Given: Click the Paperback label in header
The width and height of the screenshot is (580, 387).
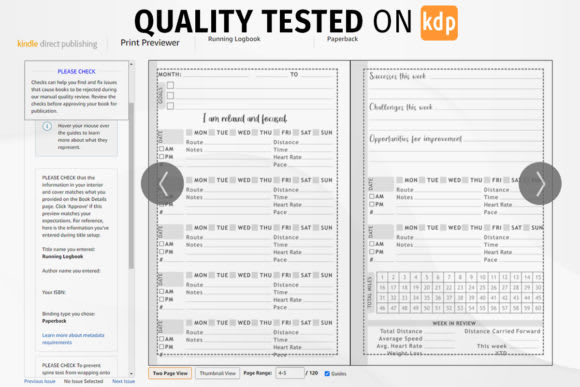Looking at the screenshot, I should [x=343, y=39].
